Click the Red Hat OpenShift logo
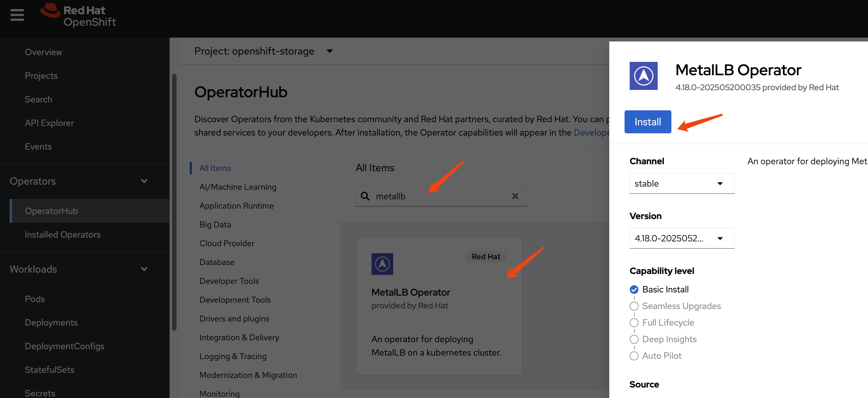868x398 pixels. click(78, 16)
